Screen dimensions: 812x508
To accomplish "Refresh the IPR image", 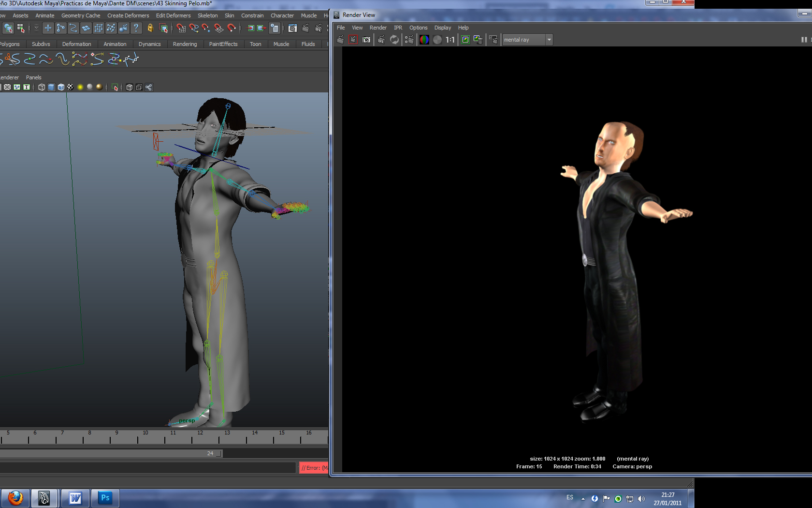I will (x=394, y=40).
